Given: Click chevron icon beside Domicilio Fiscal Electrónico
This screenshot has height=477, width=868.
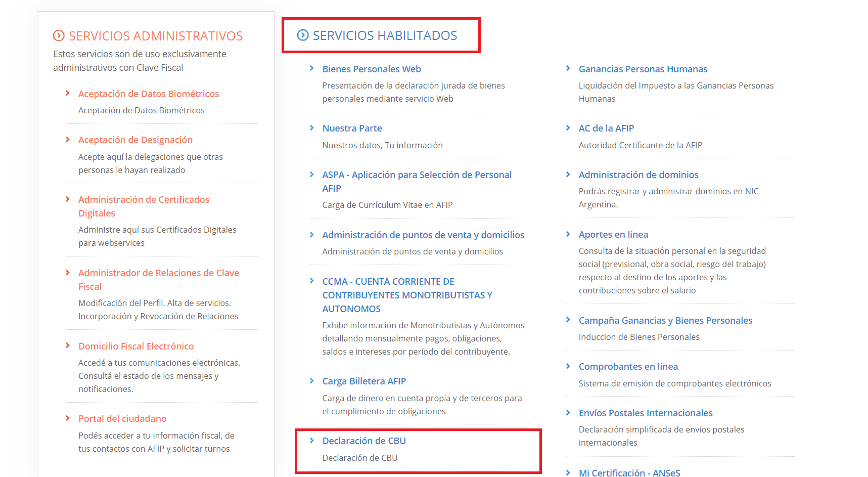Looking at the screenshot, I should pyautogui.click(x=68, y=346).
